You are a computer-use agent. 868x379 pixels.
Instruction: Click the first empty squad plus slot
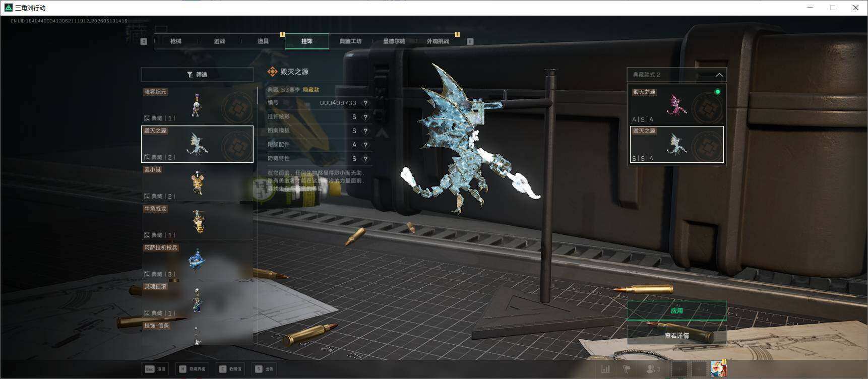[679, 369]
